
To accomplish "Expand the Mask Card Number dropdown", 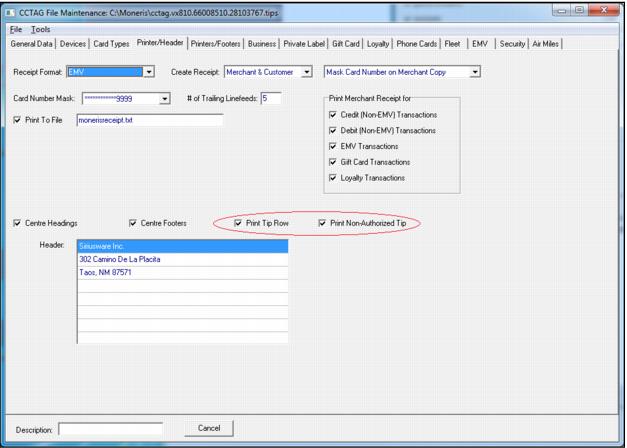I will [475, 72].
